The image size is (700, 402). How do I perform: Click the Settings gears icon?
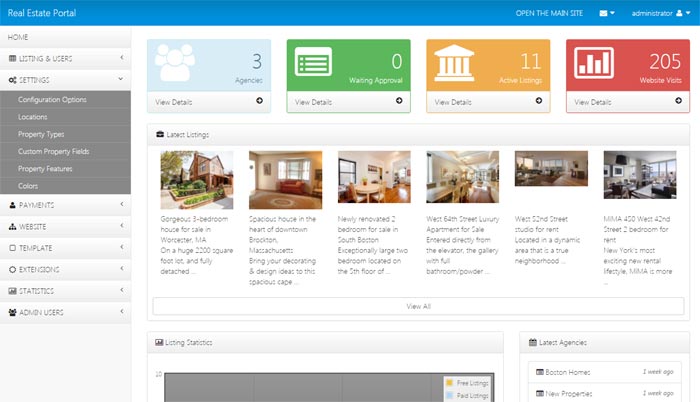click(x=12, y=80)
